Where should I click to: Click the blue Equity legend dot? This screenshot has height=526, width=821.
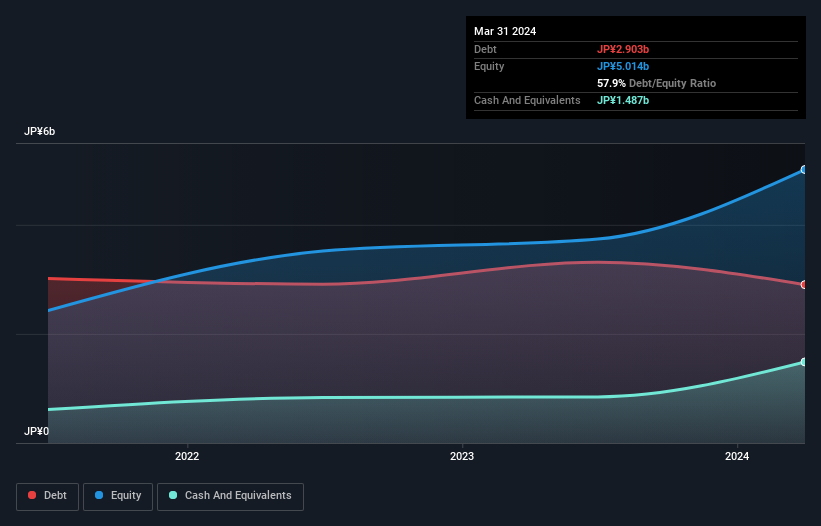pos(99,495)
